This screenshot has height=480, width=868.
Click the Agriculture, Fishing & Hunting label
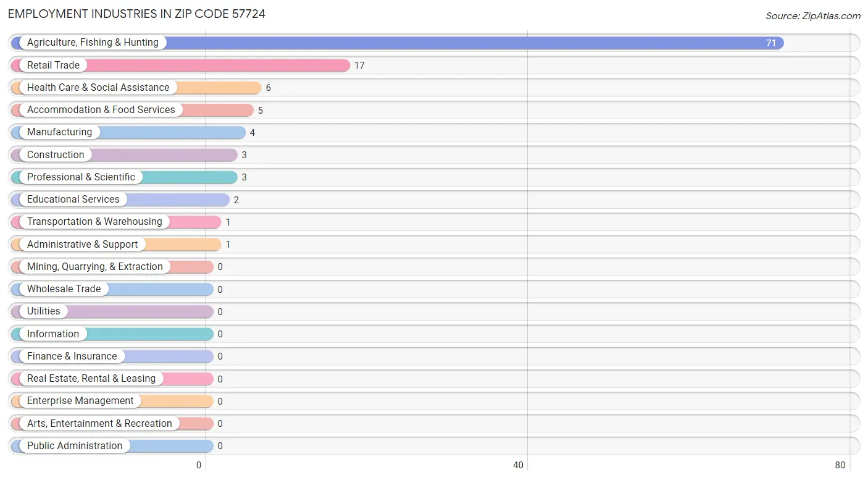(x=93, y=43)
